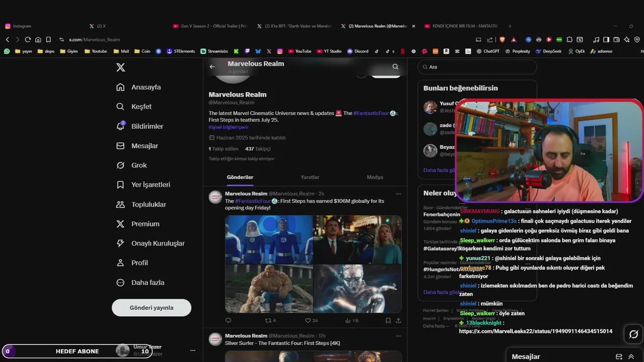The width and height of the screenshot is (644, 362).
Task: Open Keşfet explore page
Action: pyautogui.click(x=134, y=107)
